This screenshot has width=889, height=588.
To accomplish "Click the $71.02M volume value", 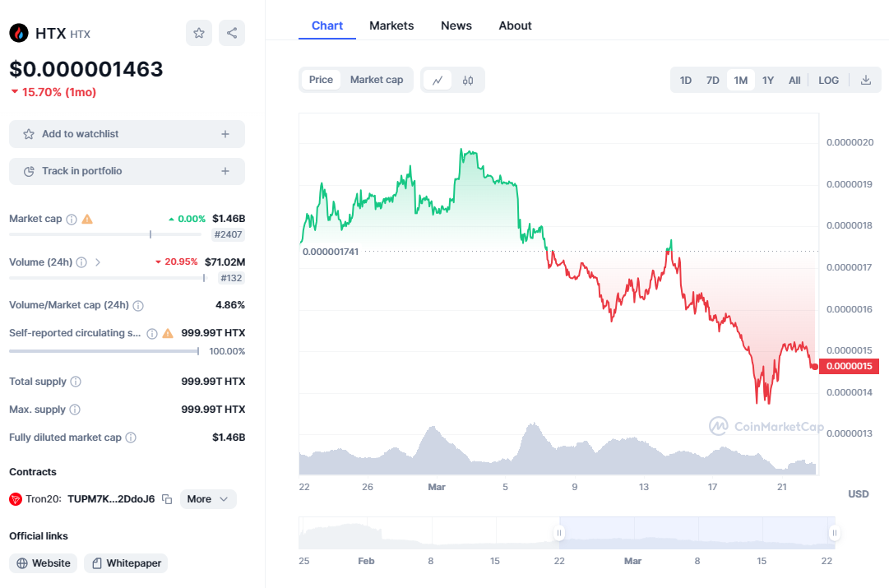I will click(225, 262).
